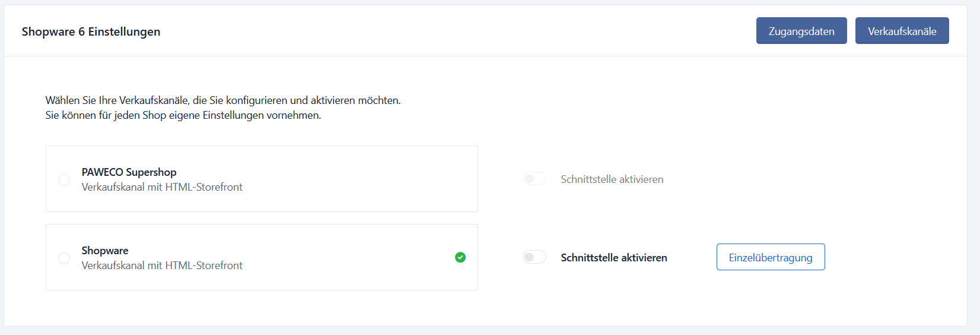
Task: Enable the Schnittstelle aktivieren switch for Shopware
Action: (x=534, y=257)
